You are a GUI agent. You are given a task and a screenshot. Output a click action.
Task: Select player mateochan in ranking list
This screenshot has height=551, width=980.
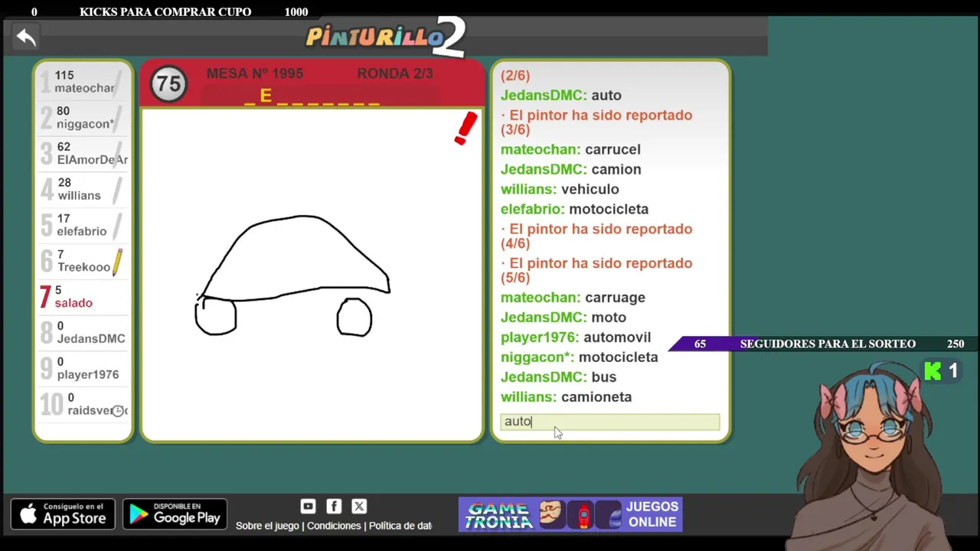tap(83, 82)
